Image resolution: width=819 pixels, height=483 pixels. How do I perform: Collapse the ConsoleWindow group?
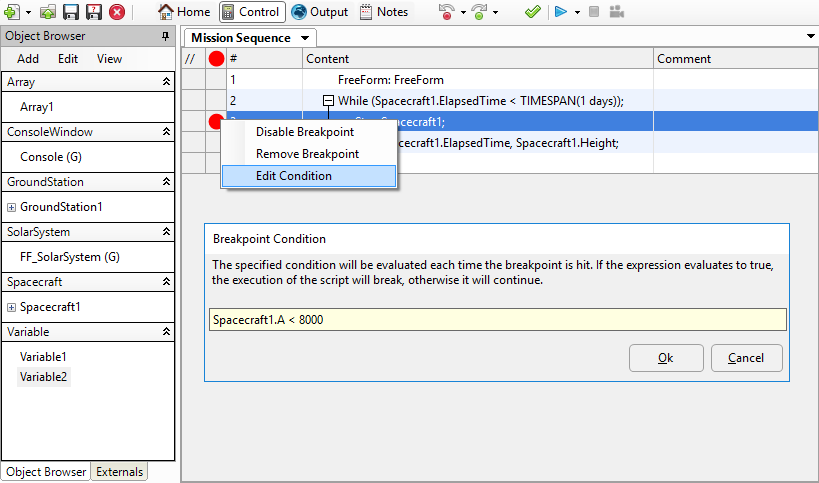[166, 132]
